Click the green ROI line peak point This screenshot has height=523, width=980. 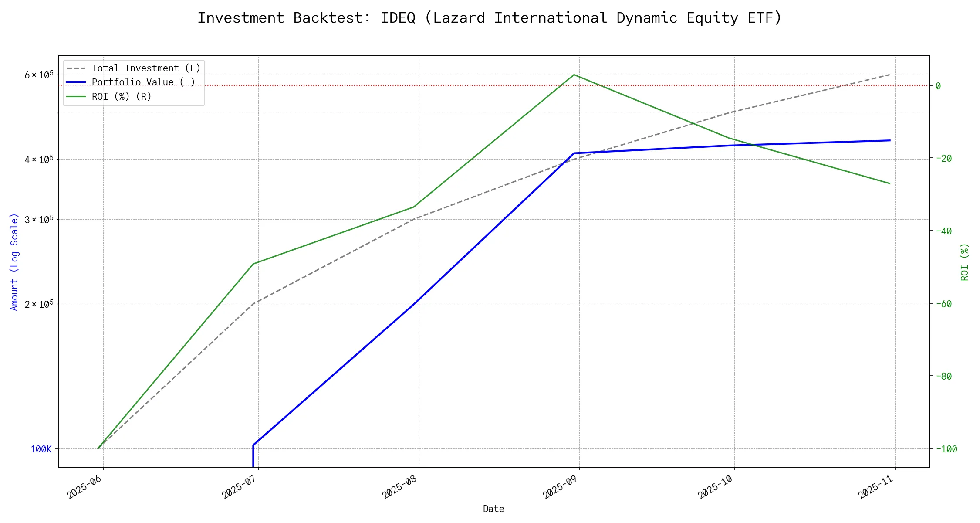(x=574, y=75)
